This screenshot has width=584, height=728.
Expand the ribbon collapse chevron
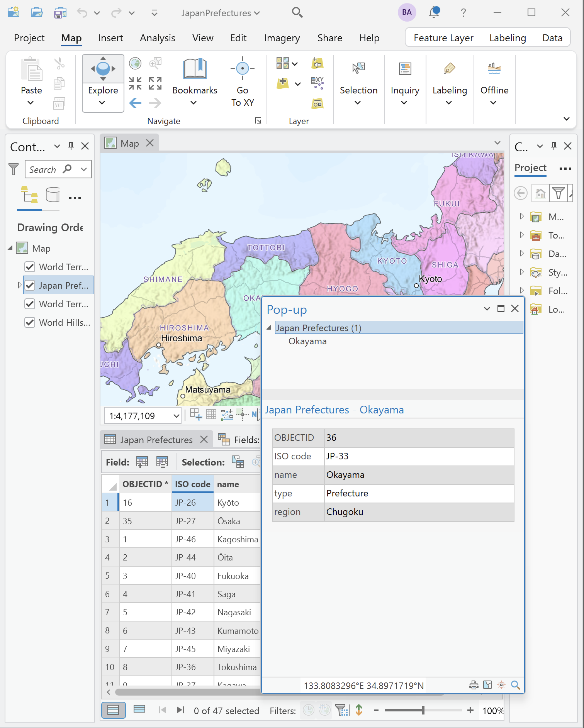(x=566, y=119)
